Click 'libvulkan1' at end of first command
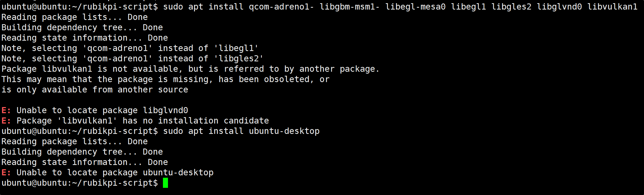The height and width of the screenshot is (195, 644). (x=612, y=7)
